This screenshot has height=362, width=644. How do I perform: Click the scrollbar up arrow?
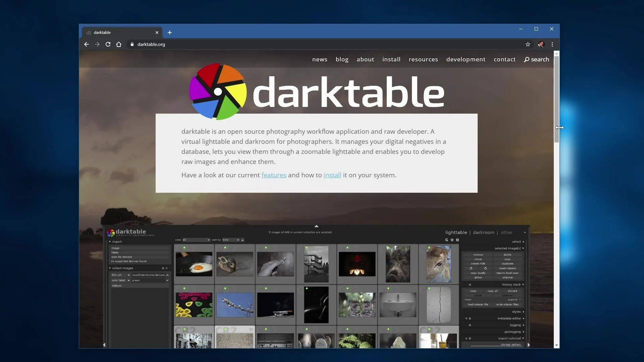coord(556,54)
